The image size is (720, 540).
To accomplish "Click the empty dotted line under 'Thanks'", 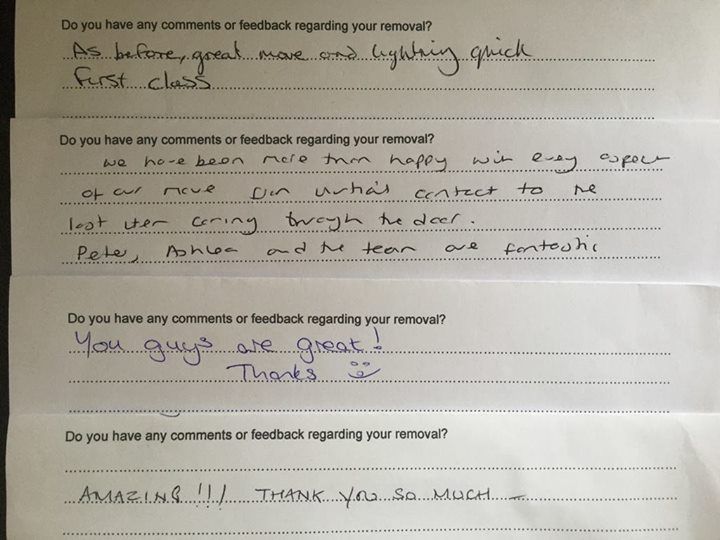I will pyautogui.click(x=370, y=410).
